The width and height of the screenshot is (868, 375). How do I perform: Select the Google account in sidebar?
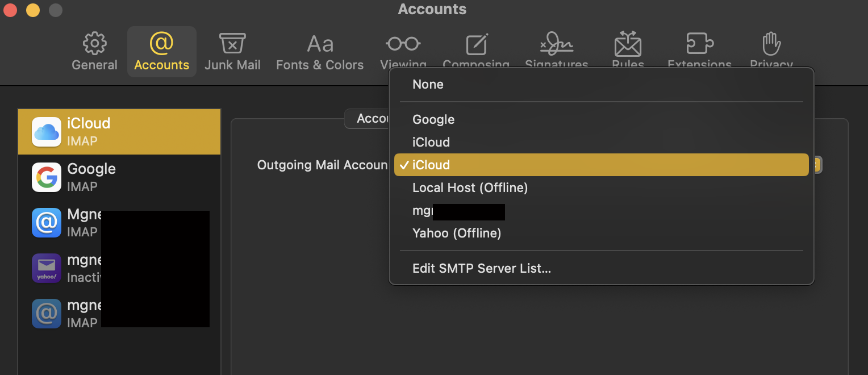pyautogui.click(x=119, y=177)
